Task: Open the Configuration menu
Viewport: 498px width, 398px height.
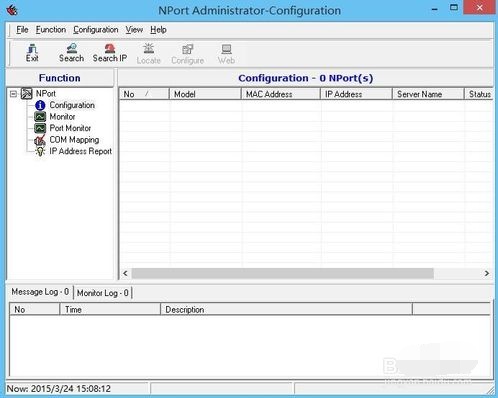Action: [x=96, y=30]
